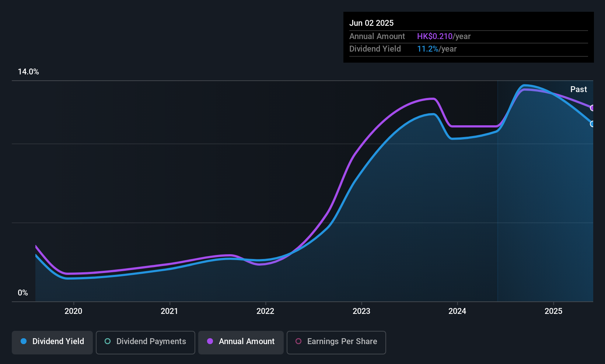This screenshot has width=605, height=364.
Task: Toggle the Annual Amount series button
Action: coord(241,342)
